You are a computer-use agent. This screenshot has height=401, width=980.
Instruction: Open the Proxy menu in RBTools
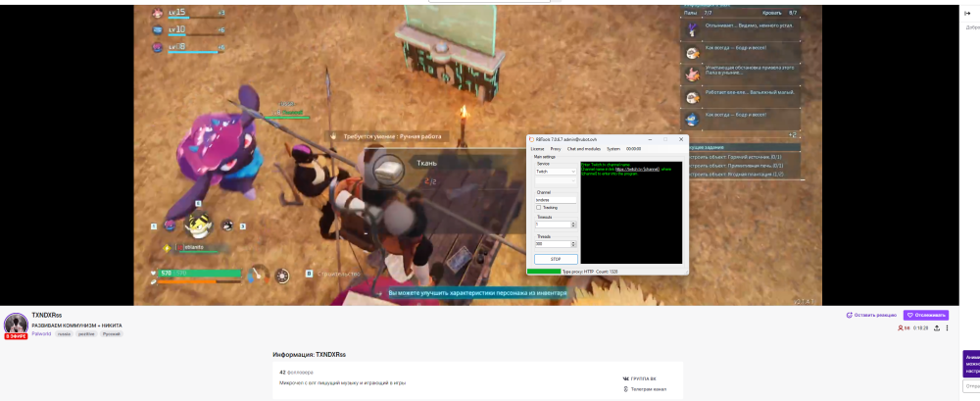pyautogui.click(x=555, y=148)
